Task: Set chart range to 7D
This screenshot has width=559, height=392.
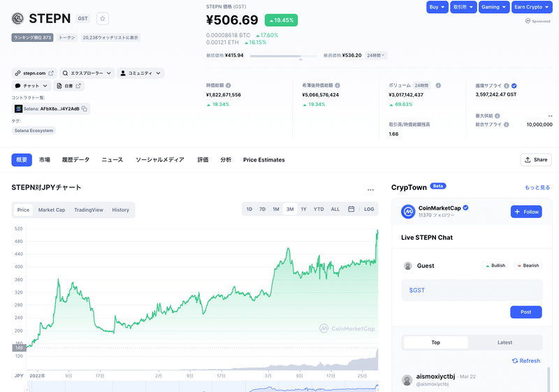Action: 263,209
